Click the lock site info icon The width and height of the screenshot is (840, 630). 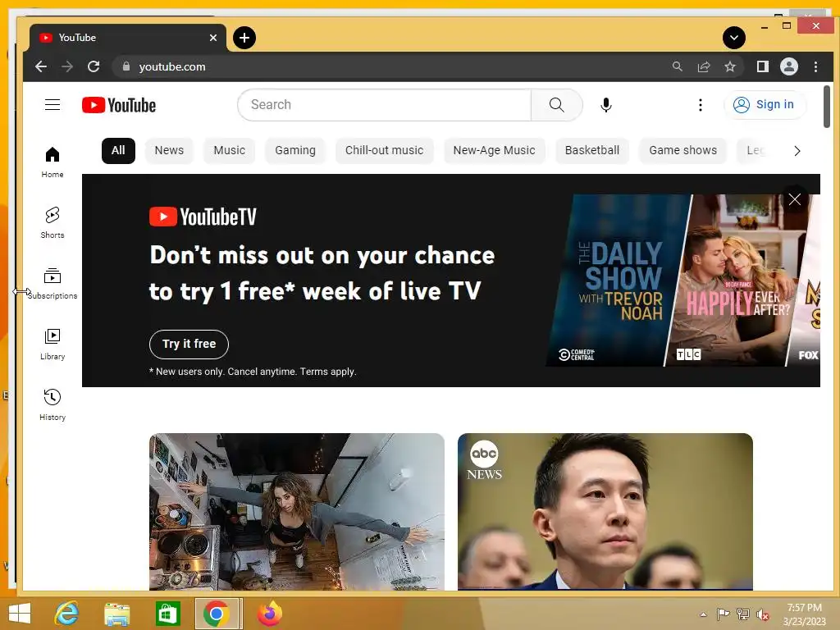coord(126,66)
